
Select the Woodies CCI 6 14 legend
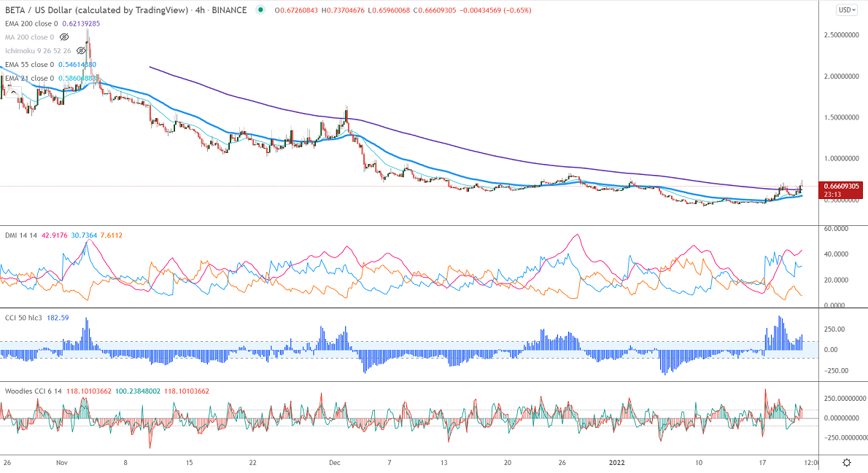34,391
